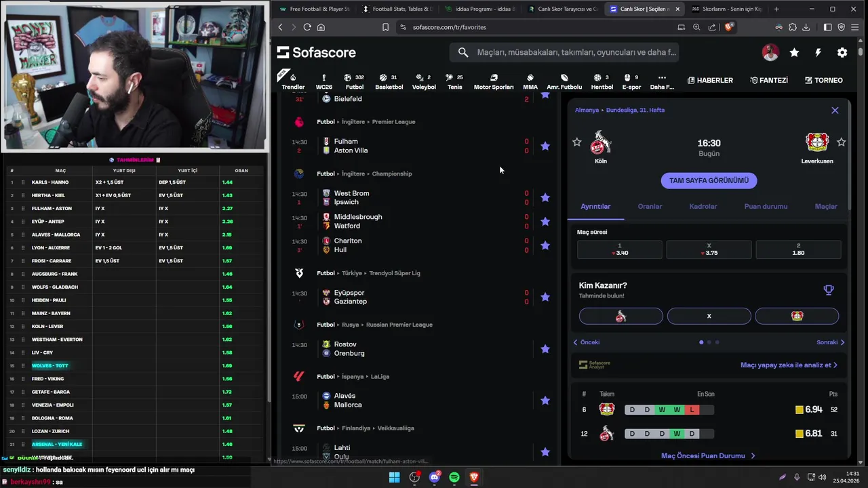Select odds option 1 at 3.40

[x=619, y=249]
